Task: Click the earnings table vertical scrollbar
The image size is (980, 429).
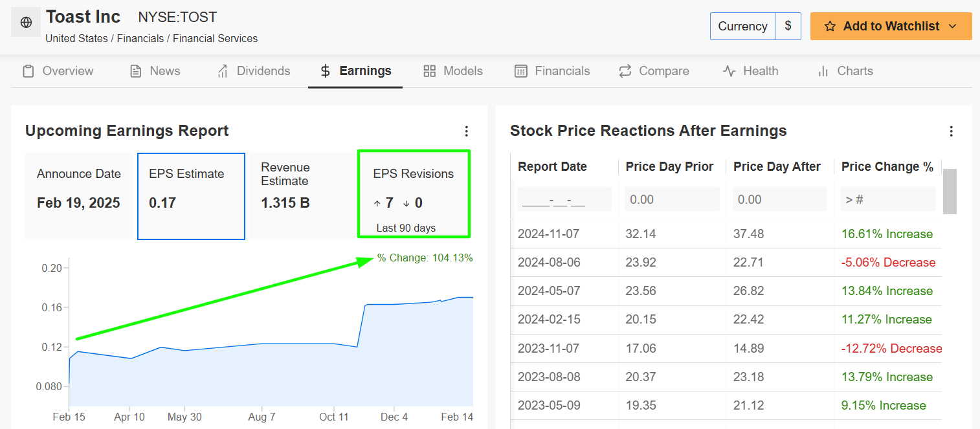Action: [x=949, y=192]
